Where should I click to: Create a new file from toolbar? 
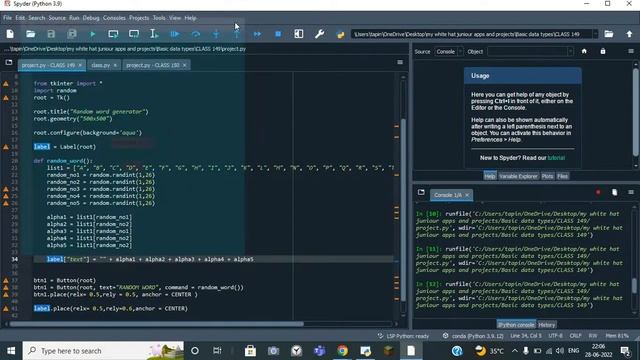pyautogui.click(x=10, y=34)
